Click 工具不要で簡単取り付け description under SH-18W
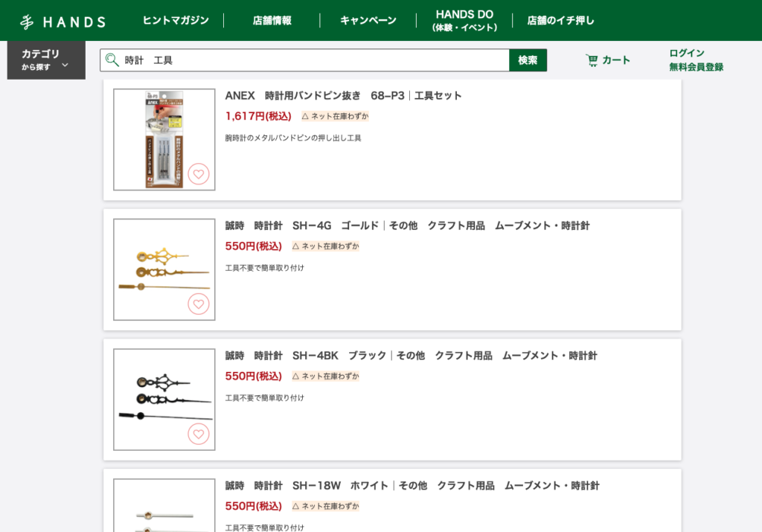Screen dimensions: 762x532 [x=264, y=528]
